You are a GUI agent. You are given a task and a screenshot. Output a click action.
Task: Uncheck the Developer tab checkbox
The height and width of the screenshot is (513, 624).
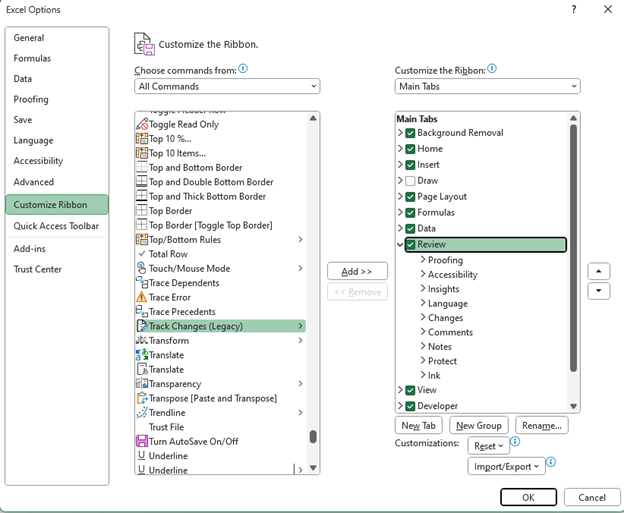pyautogui.click(x=410, y=406)
